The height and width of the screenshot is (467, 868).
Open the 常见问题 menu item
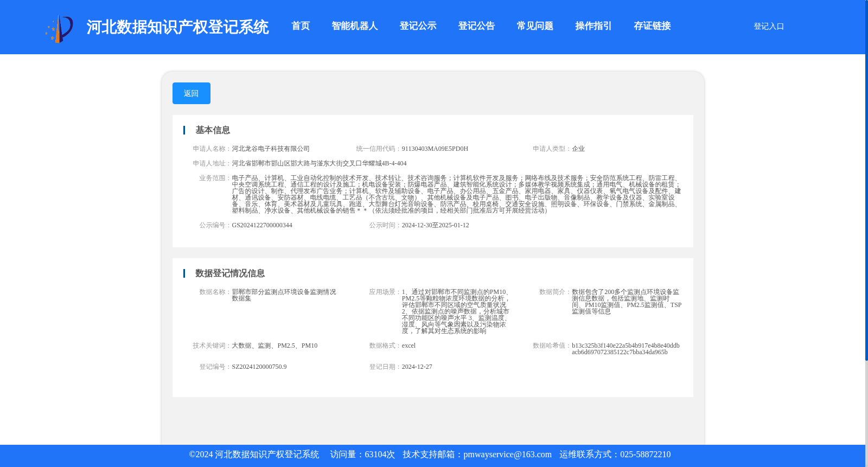click(535, 26)
